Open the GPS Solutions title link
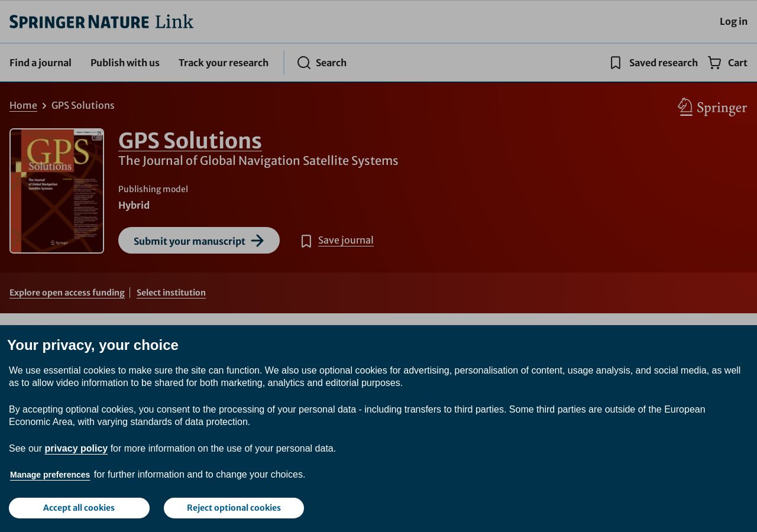 click(190, 141)
